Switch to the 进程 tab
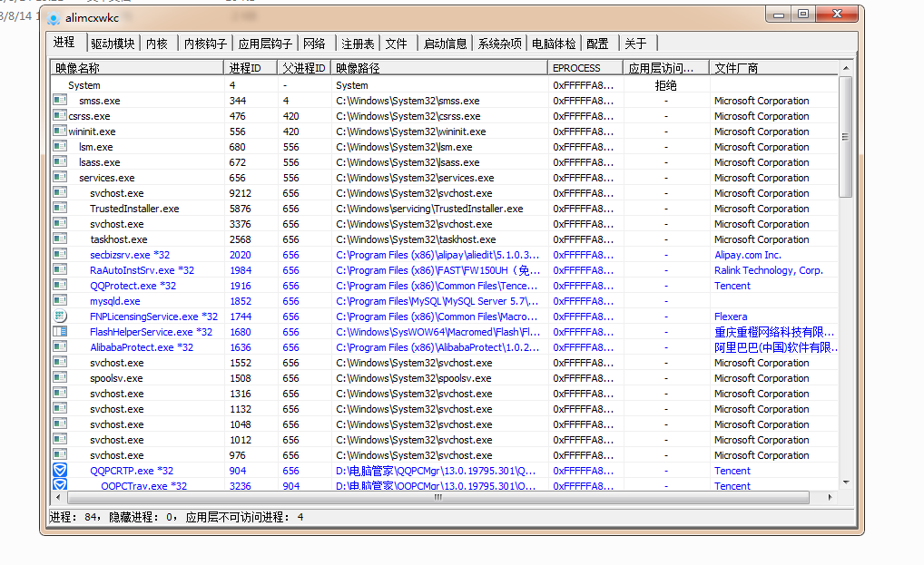This screenshot has width=924, height=565. coord(64,43)
